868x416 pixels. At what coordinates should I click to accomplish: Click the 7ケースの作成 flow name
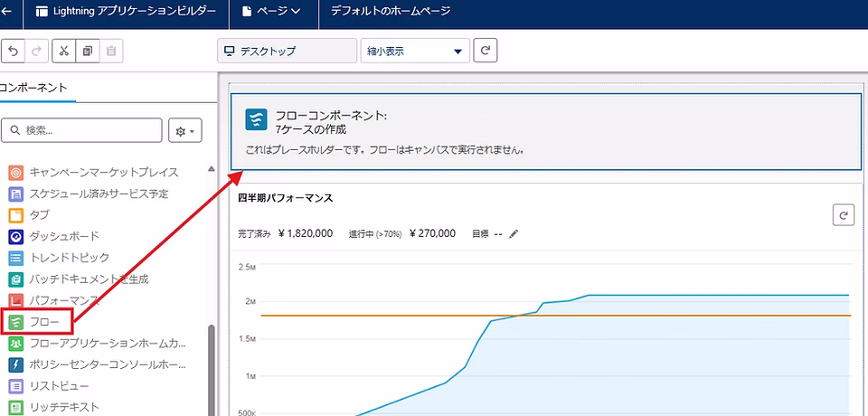tap(310, 131)
